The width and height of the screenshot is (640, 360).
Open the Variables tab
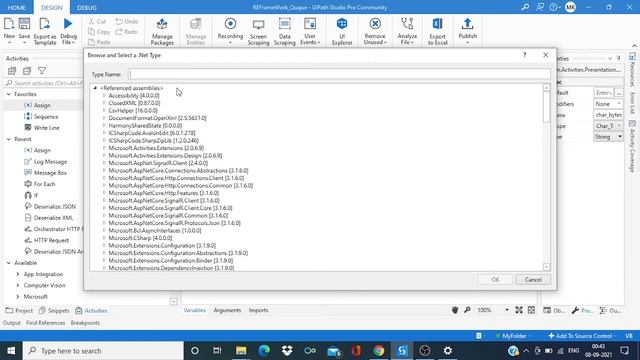point(195,310)
